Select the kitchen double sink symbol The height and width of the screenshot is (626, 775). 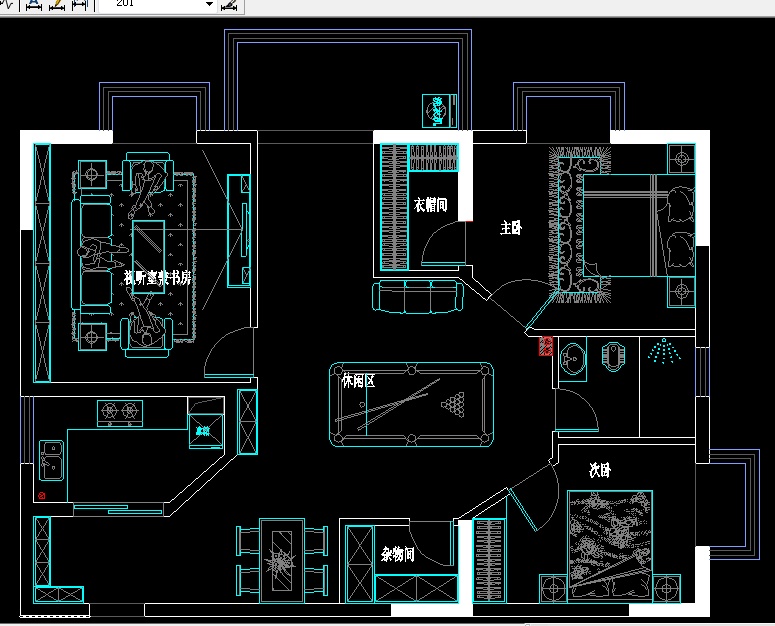[51, 461]
